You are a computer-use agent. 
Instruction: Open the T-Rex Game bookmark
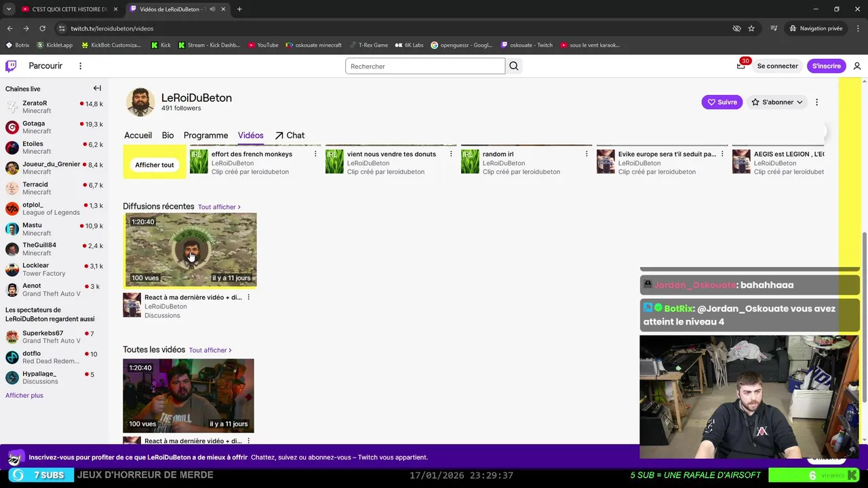(368, 45)
